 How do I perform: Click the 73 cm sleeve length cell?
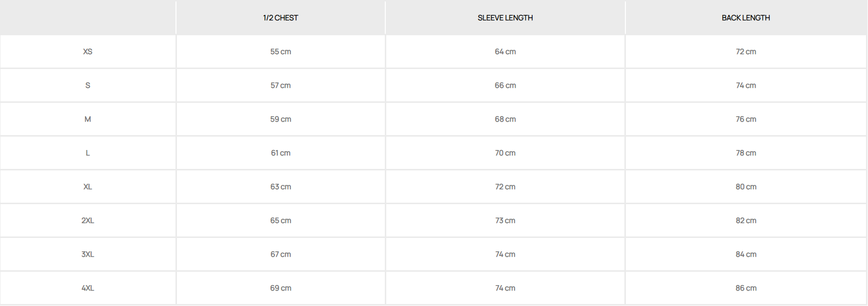pos(505,221)
